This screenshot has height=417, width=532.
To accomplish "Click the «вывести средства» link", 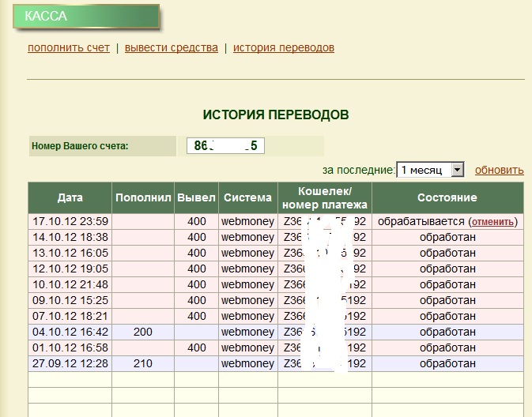I will (171, 47).
